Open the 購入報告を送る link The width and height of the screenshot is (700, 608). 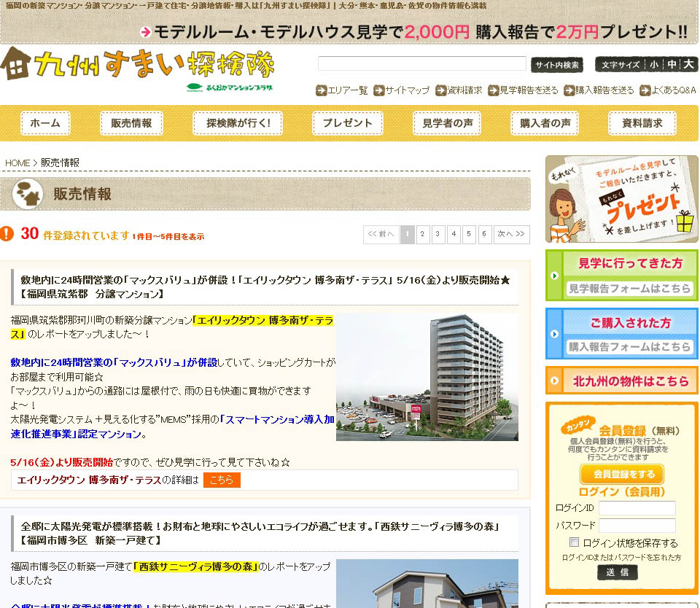605,90
